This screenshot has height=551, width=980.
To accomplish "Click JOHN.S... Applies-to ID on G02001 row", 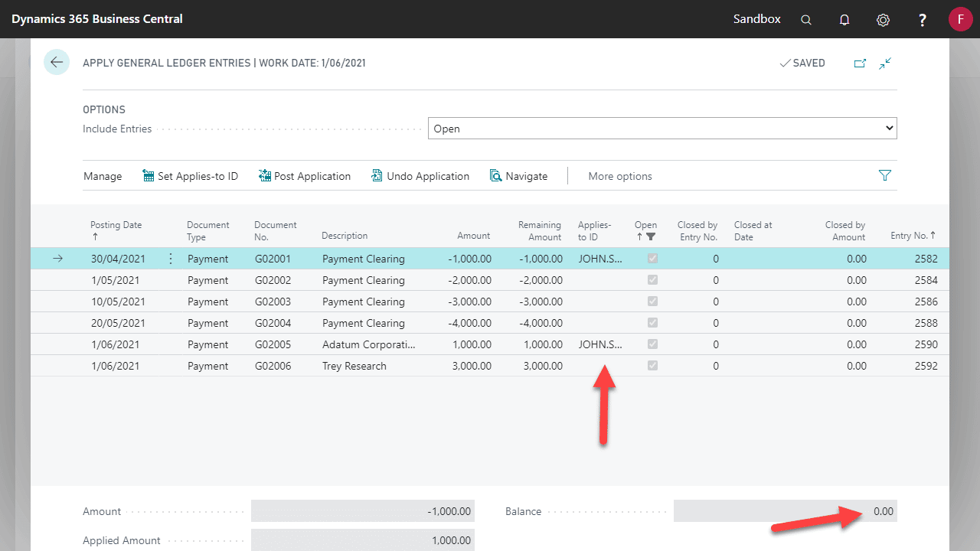I will (x=600, y=259).
